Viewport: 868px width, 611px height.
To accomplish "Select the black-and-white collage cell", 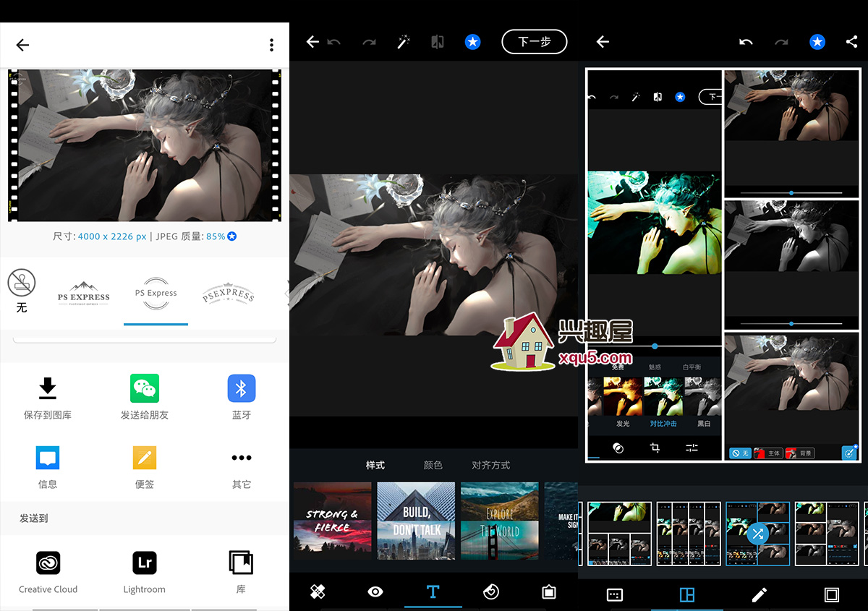I will pyautogui.click(x=791, y=265).
